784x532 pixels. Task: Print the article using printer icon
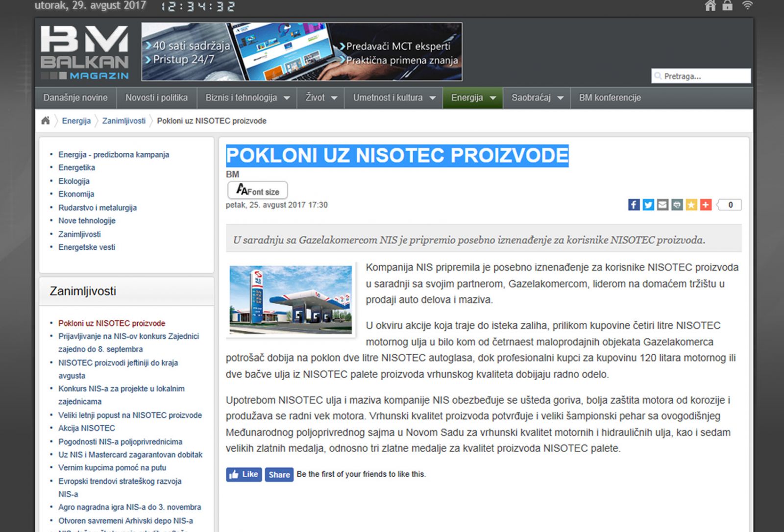pos(677,205)
